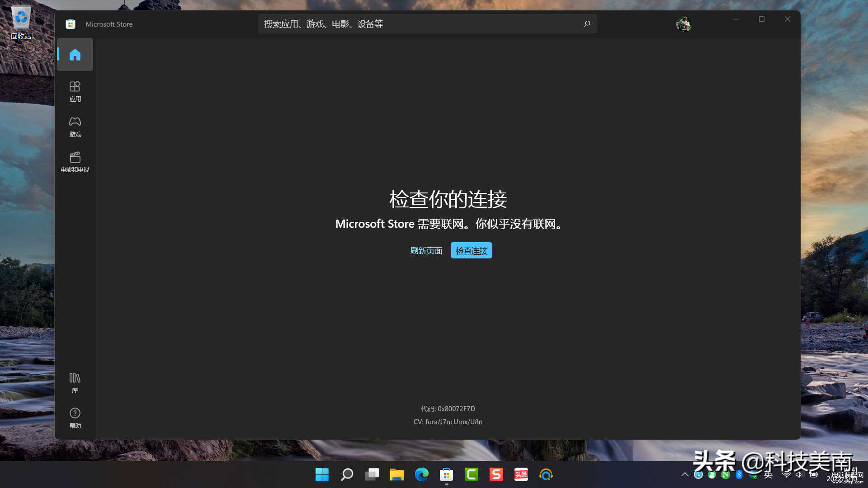Click the green N tray icon
Image resolution: width=868 pixels, height=488 pixels.
click(x=725, y=474)
